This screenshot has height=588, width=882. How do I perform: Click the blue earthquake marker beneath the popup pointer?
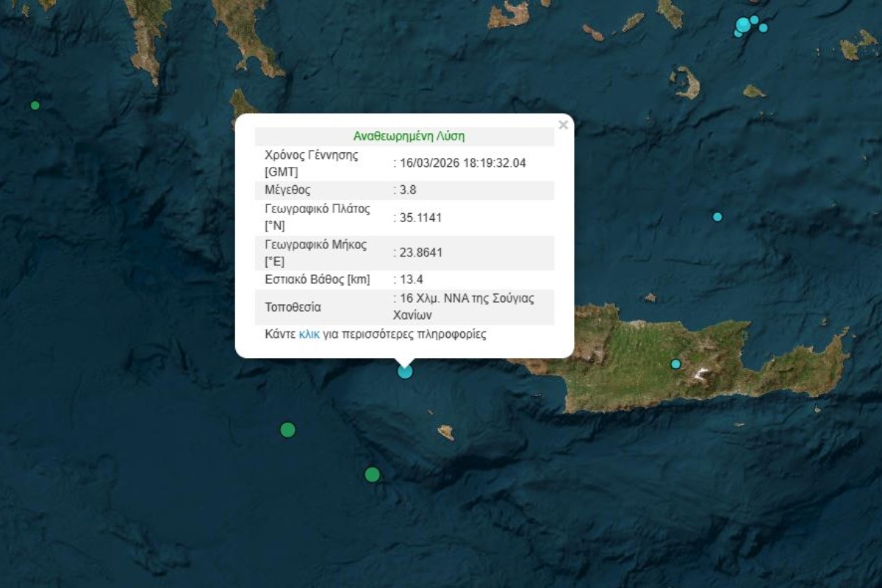405,371
